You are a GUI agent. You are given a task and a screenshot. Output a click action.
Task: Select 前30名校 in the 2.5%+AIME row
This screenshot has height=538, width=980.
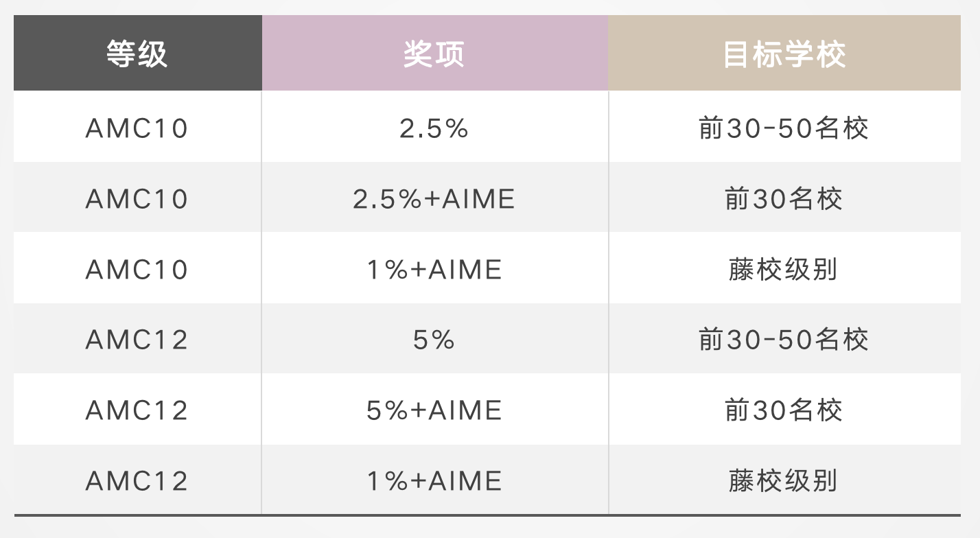point(784,199)
